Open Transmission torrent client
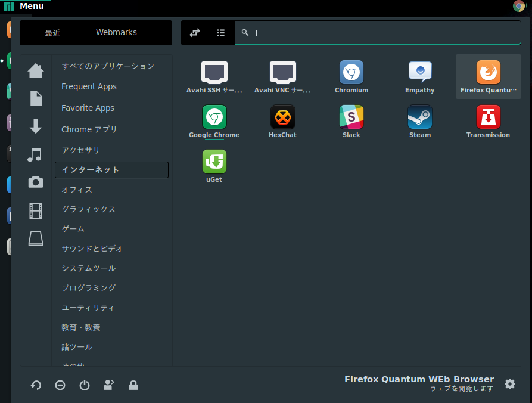The height and width of the screenshot is (403, 532). tap(488, 121)
